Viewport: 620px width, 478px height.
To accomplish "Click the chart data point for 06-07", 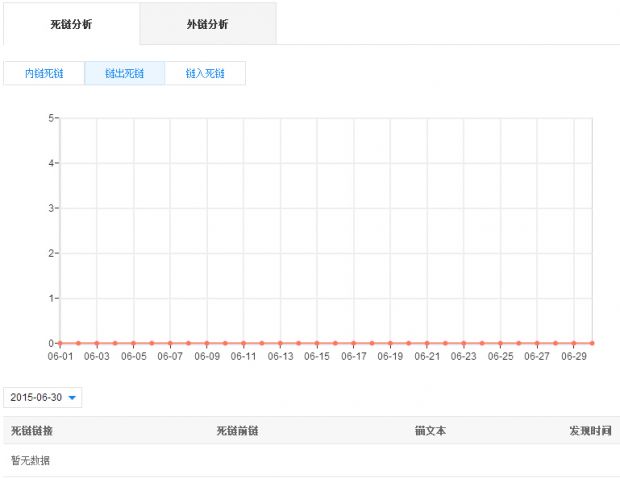I will coord(170,343).
